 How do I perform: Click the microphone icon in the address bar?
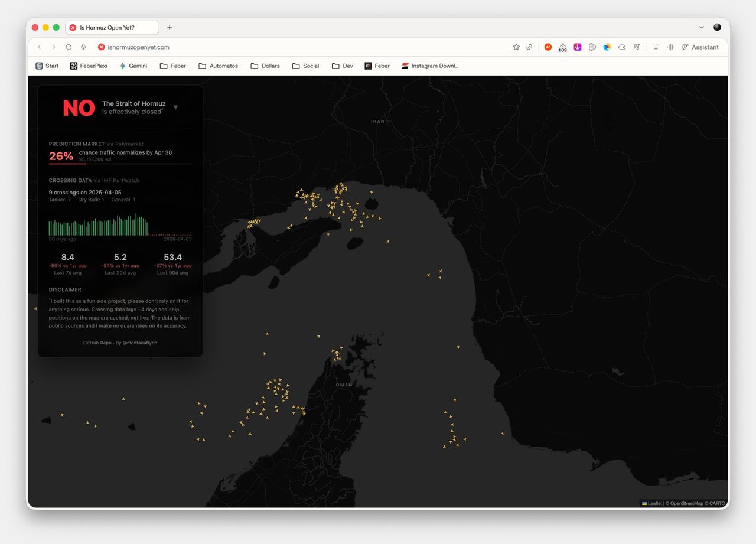click(83, 47)
